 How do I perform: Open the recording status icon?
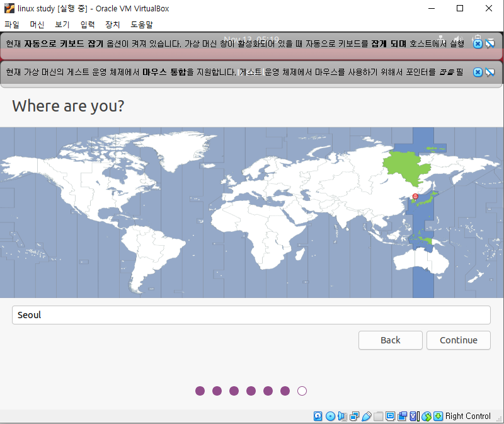pyautogui.click(x=402, y=416)
